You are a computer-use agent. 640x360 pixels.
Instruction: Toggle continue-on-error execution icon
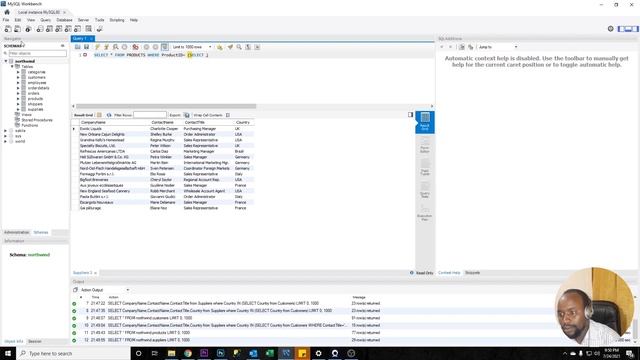click(x=136, y=47)
